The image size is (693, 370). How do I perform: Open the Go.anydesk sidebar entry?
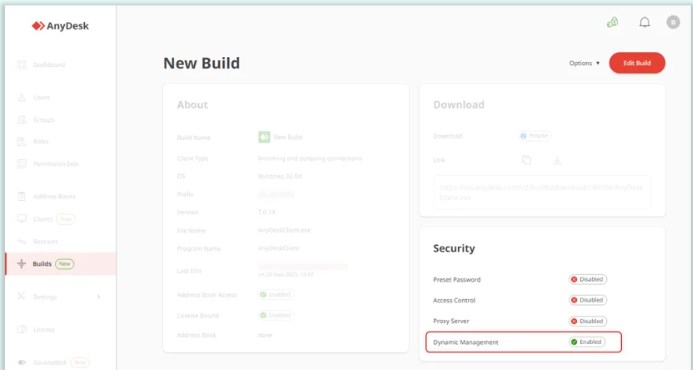[x=50, y=362]
